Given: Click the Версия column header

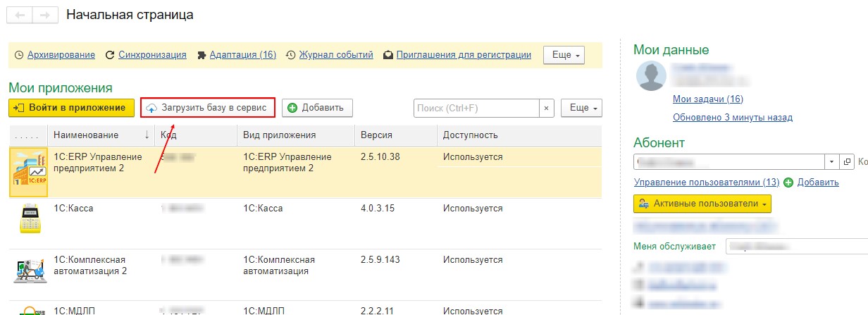Looking at the screenshot, I should click(396, 135).
